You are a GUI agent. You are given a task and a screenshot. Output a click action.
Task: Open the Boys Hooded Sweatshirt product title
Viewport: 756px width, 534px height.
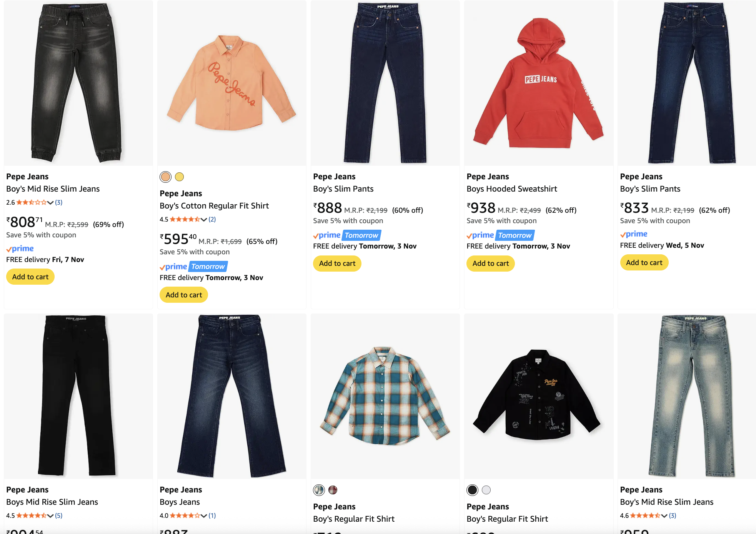[x=511, y=189]
